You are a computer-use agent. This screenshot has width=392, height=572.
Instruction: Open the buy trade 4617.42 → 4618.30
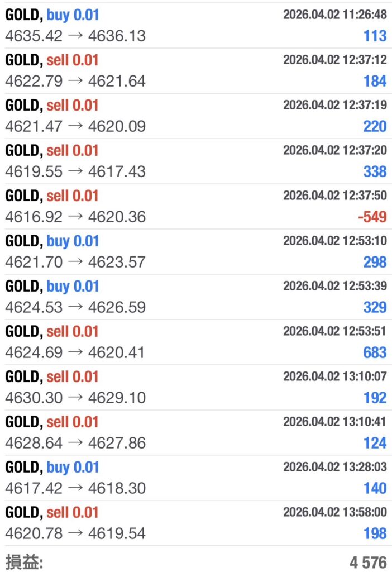coord(75,489)
